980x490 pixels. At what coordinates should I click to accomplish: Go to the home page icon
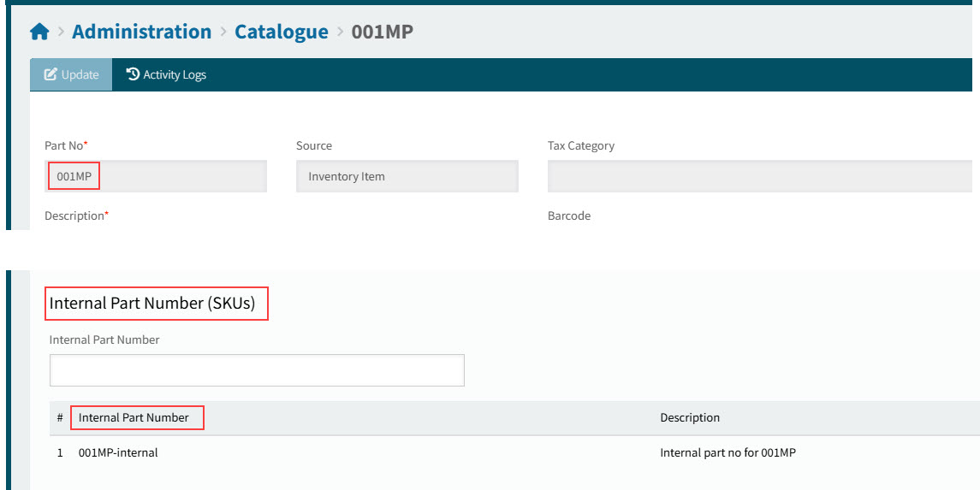tap(39, 32)
